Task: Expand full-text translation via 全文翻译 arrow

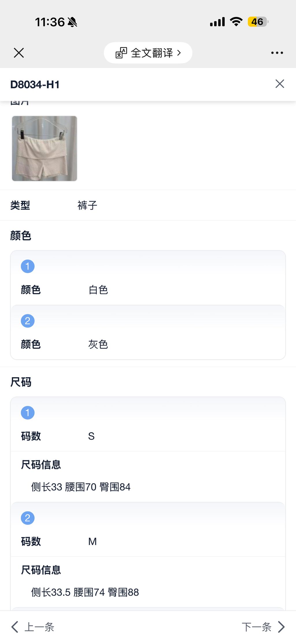Action: coord(179,53)
